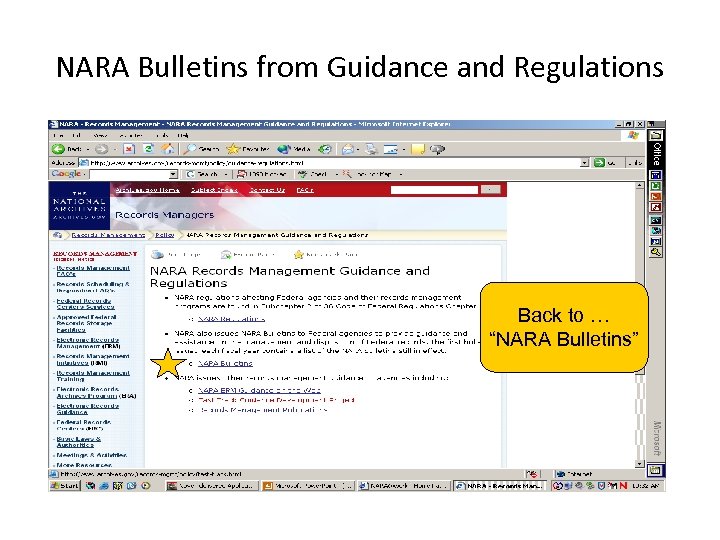Open the Tools menu
This screenshot has width=720, height=540.
(162, 135)
